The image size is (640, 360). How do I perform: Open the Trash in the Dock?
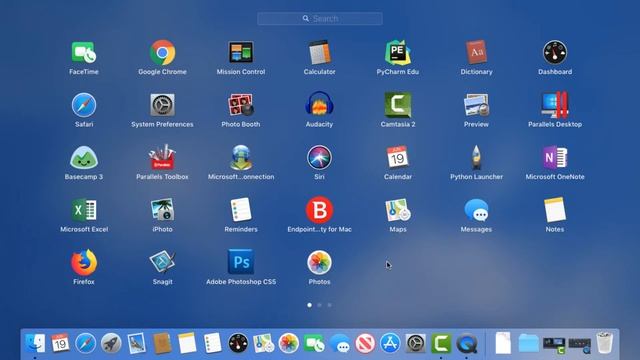pos(604,343)
